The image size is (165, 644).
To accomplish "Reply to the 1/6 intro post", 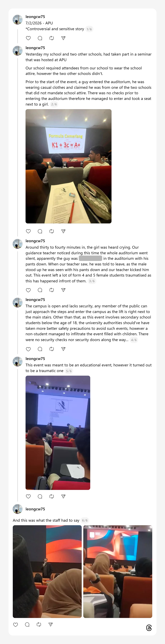I will tap(40, 38).
